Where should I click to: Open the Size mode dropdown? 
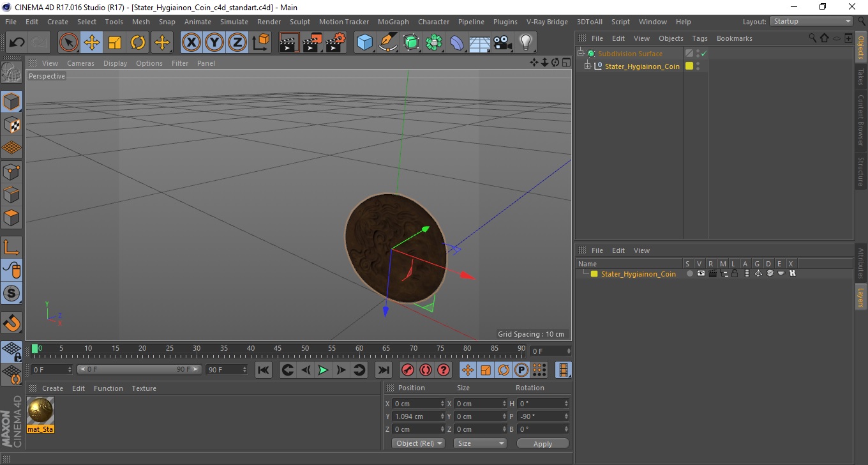[x=480, y=443]
